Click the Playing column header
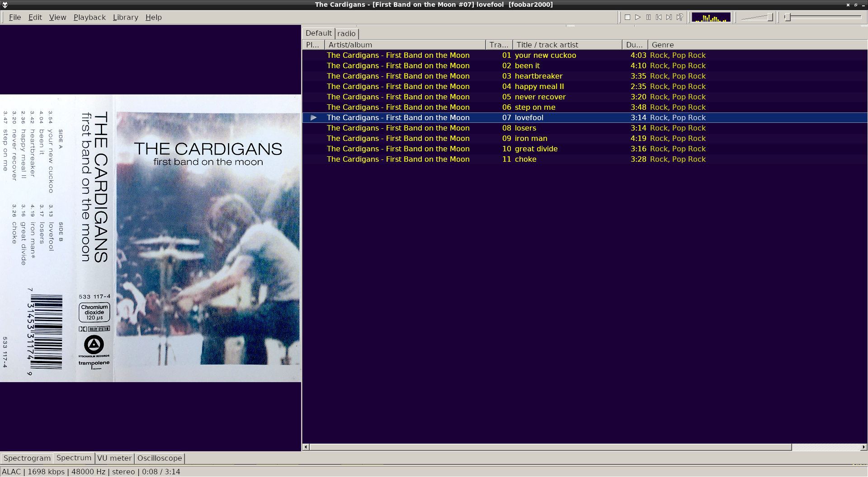 point(313,45)
